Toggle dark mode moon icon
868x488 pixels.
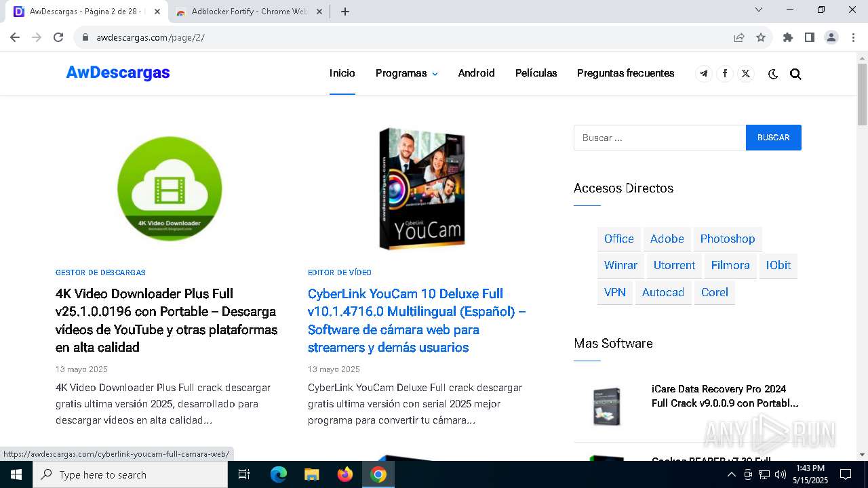773,74
